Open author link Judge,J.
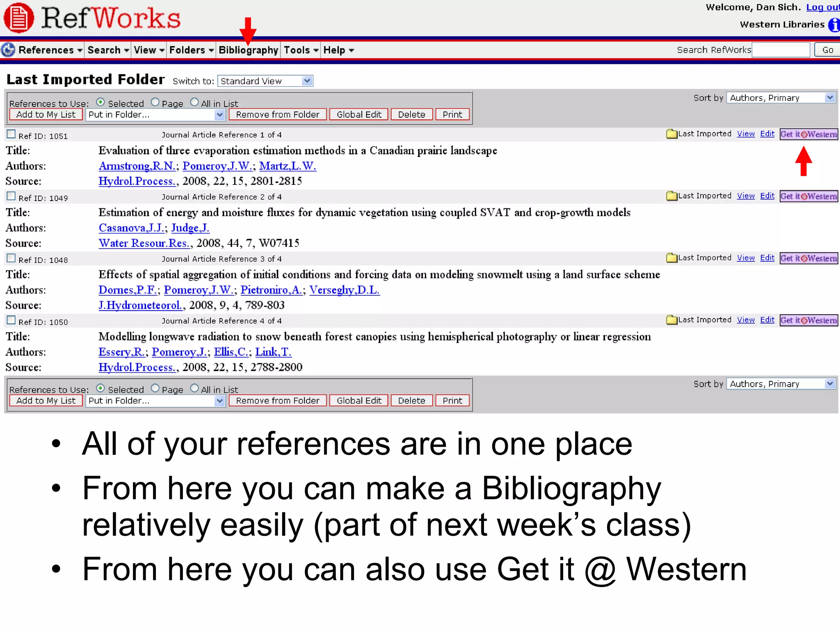Screen dimensions: 840x630 pos(190,228)
